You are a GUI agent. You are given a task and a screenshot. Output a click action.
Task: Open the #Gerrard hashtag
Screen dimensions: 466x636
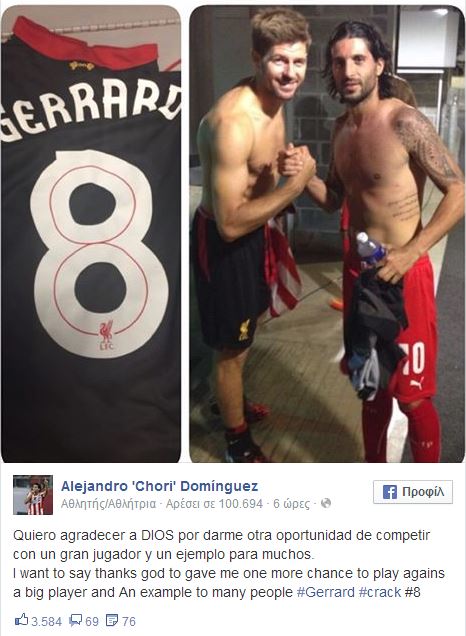click(326, 592)
